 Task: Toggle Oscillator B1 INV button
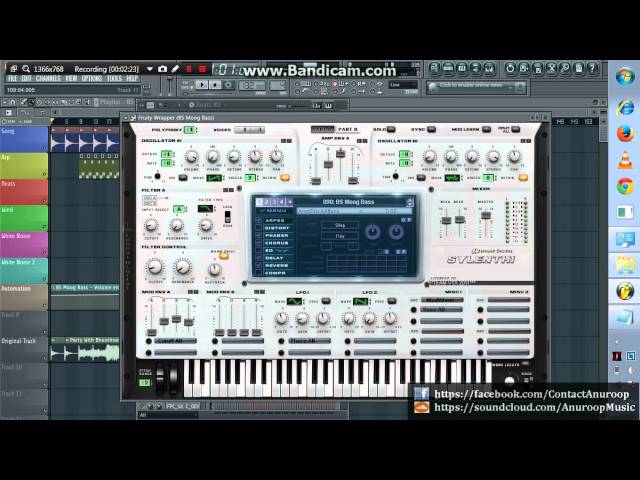pos(421,178)
